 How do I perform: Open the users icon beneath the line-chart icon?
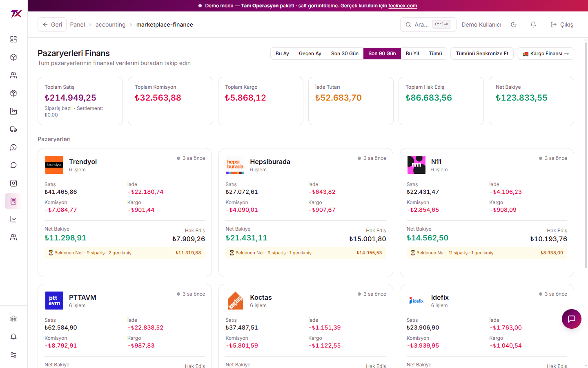click(x=13, y=237)
